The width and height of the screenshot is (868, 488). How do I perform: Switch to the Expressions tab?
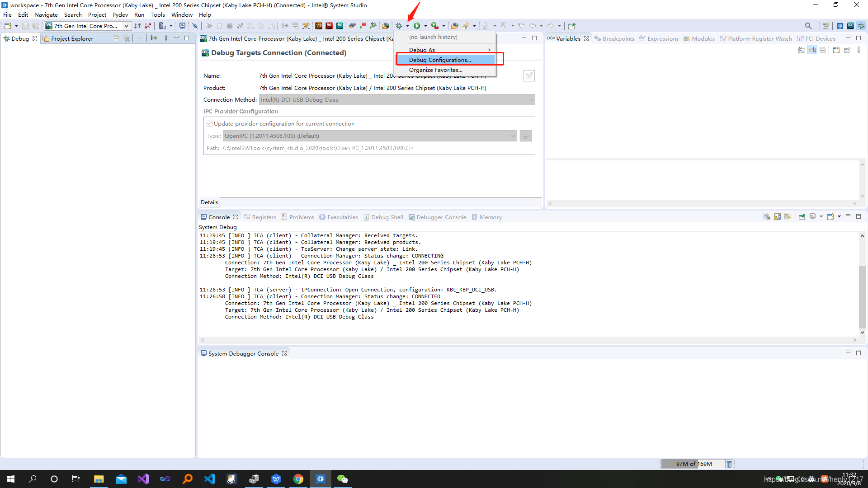659,38
